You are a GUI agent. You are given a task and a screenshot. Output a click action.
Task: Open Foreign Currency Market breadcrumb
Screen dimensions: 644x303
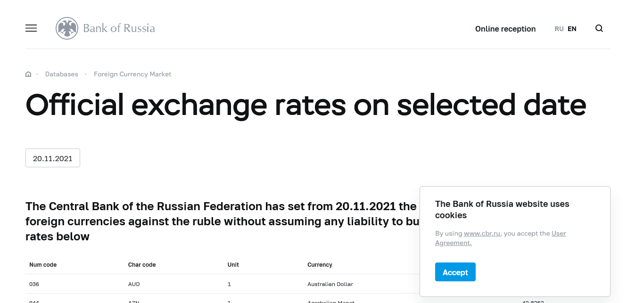pos(132,74)
